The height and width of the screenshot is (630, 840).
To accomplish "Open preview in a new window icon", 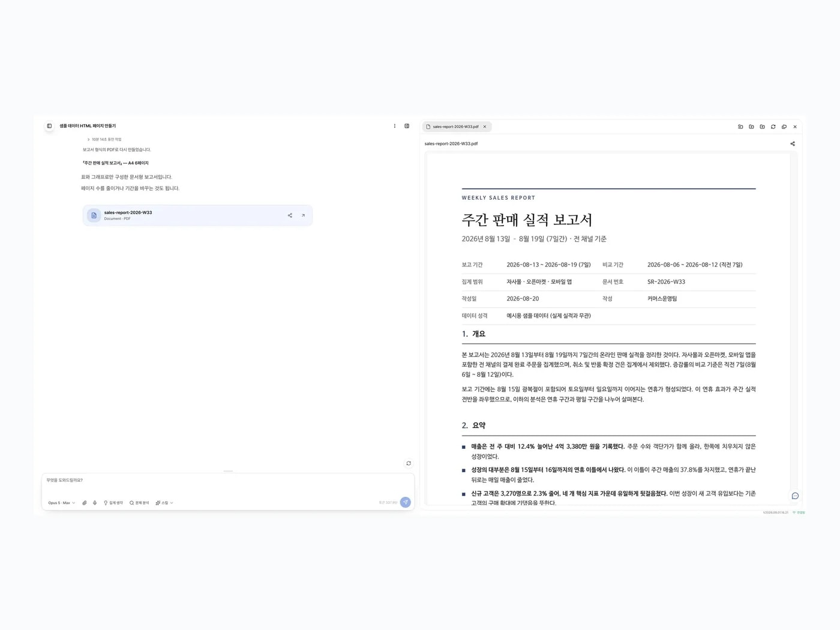I will pyautogui.click(x=784, y=127).
